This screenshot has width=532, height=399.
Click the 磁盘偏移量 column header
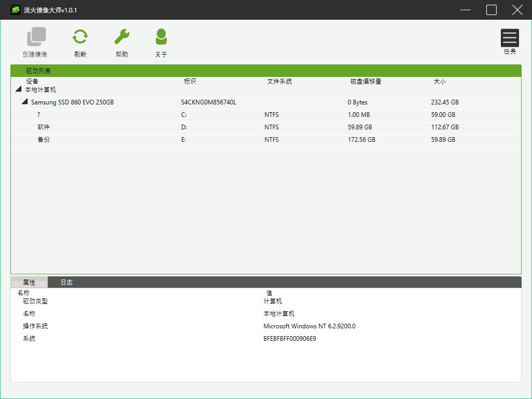coord(366,82)
